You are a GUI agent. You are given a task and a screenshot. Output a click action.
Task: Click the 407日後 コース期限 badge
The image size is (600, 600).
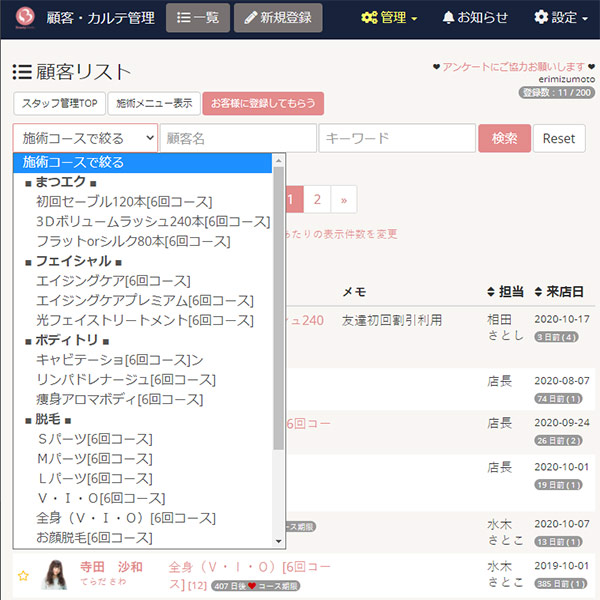[x=256, y=586]
